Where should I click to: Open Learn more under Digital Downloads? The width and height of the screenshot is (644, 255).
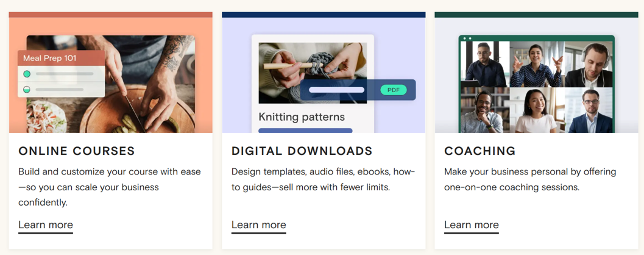click(258, 225)
